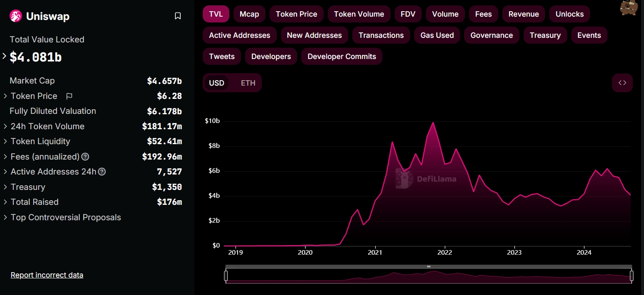
Task: Open the Fees (annualized) help tooltip icon
Action: coord(85,157)
